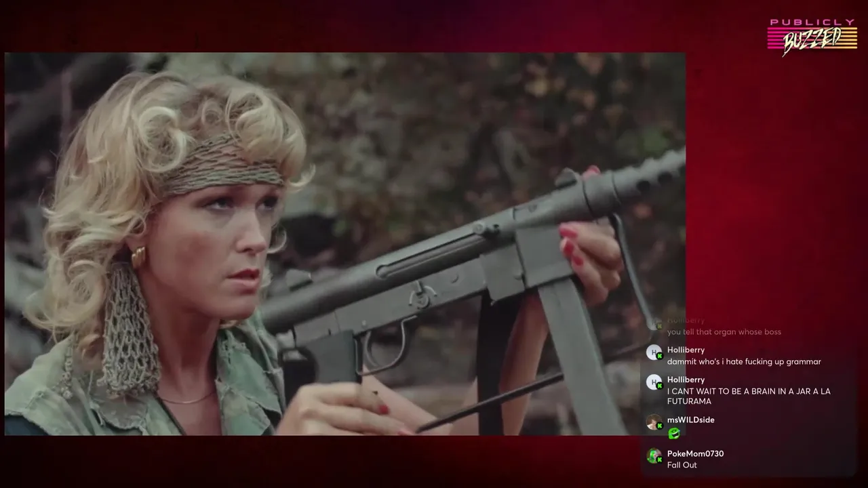Click msWILDside's profile avatar
The height and width of the screenshot is (488, 868).
tap(654, 422)
